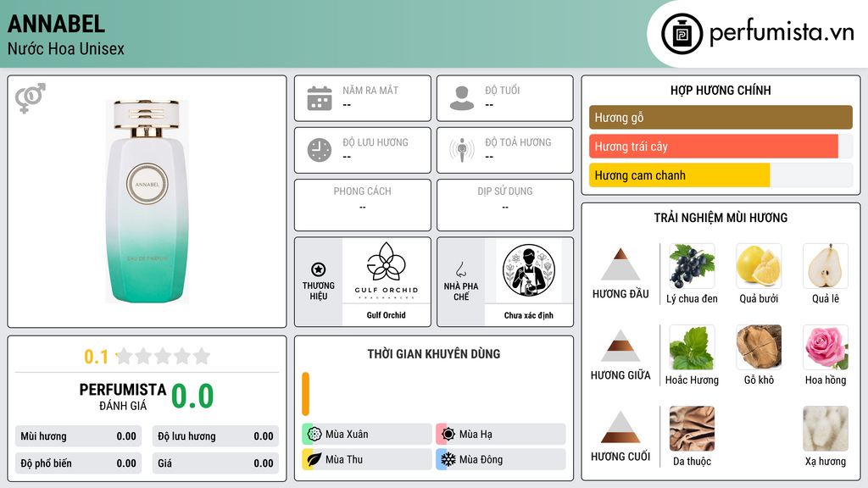
Task: Click the calendar icon for Năm ra mắt
Action: click(x=320, y=98)
